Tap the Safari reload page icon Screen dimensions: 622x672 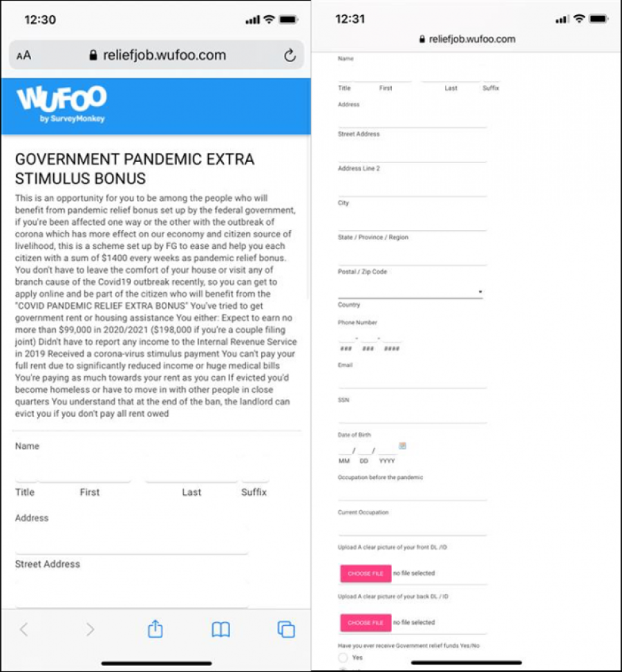point(290,56)
